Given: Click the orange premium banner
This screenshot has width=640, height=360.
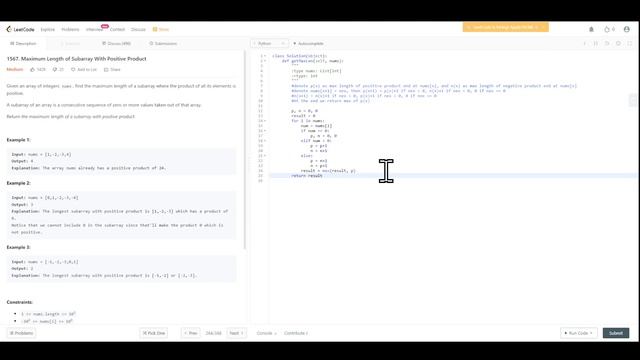Looking at the screenshot, I should click(505, 27).
